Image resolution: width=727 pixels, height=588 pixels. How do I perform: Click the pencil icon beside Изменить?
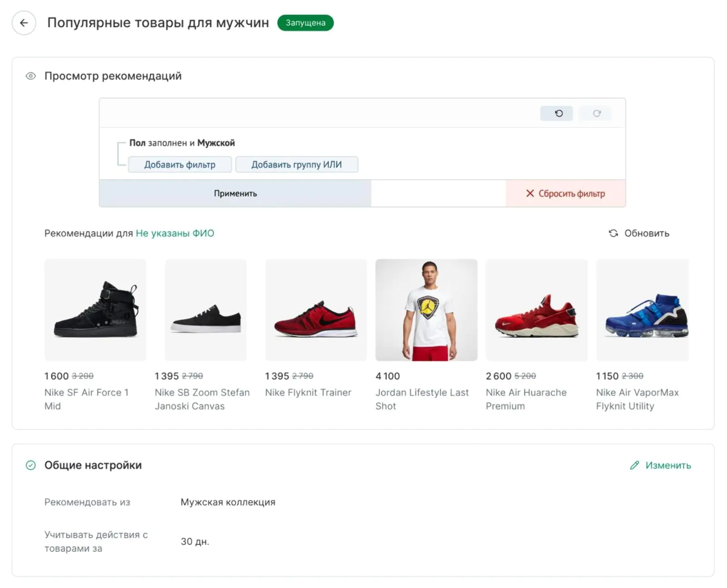click(634, 465)
